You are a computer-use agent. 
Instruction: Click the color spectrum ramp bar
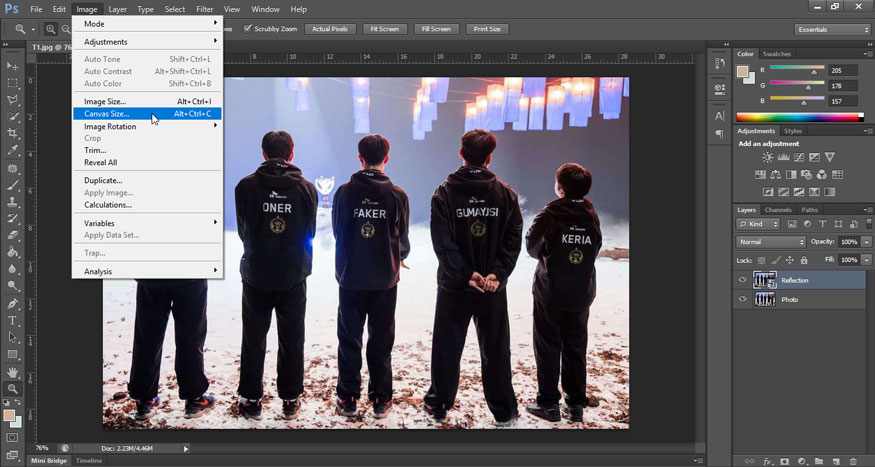pos(797,117)
